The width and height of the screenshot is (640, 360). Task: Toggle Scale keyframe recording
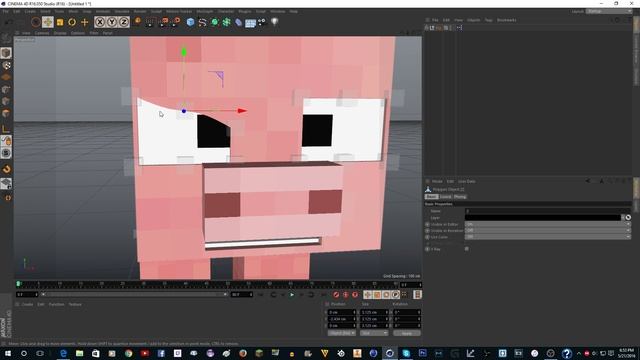pyautogui.click(x=377, y=294)
